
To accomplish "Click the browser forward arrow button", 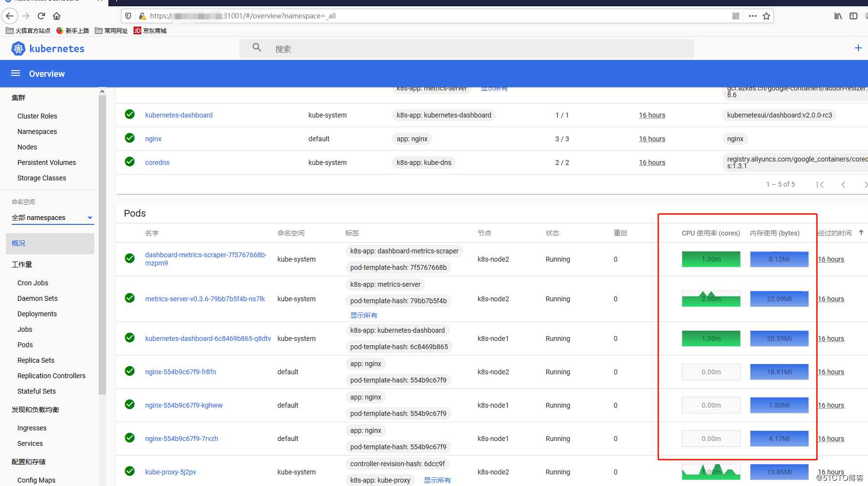I will [26, 16].
